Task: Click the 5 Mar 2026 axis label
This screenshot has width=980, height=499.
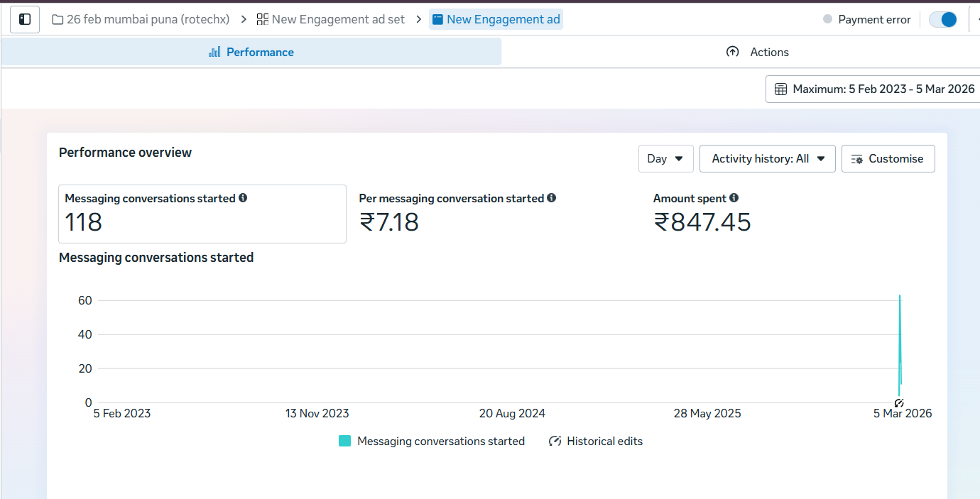Action: tap(903, 413)
